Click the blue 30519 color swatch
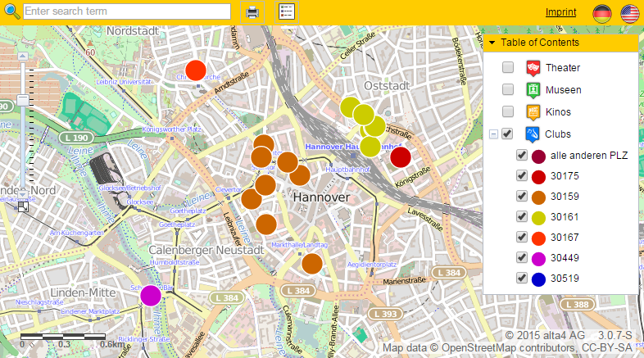 [x=538, y=279]
